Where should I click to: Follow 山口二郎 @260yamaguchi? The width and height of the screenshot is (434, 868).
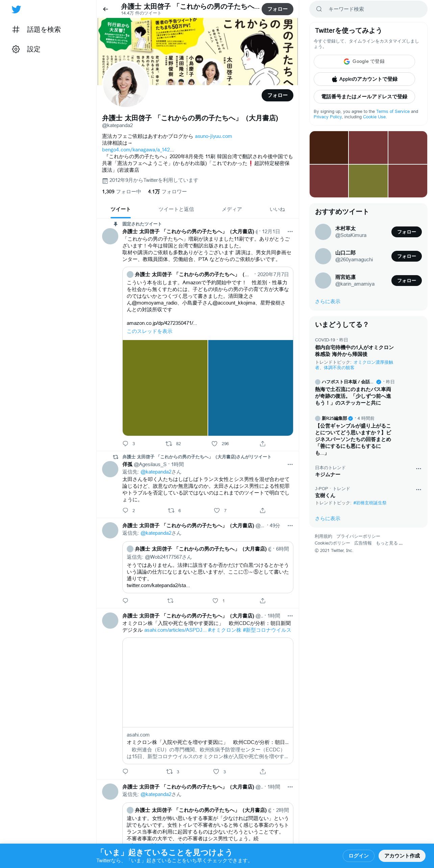pos(407,256)
